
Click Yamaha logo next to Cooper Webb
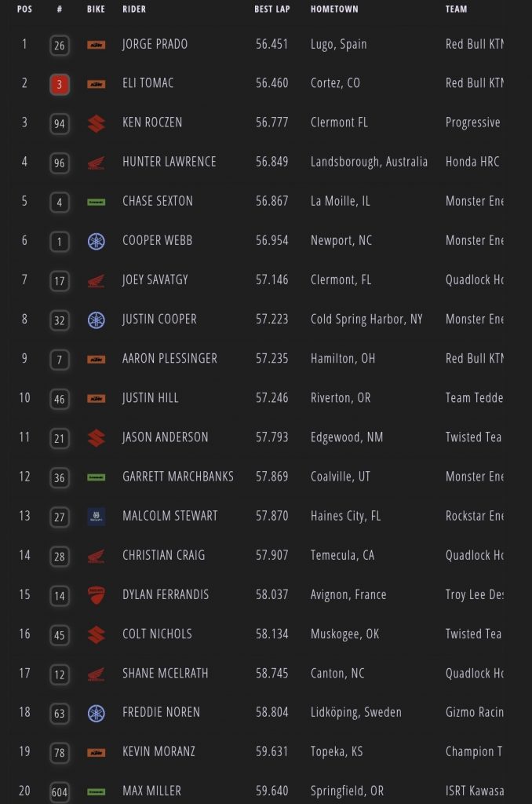click(96, 241)
